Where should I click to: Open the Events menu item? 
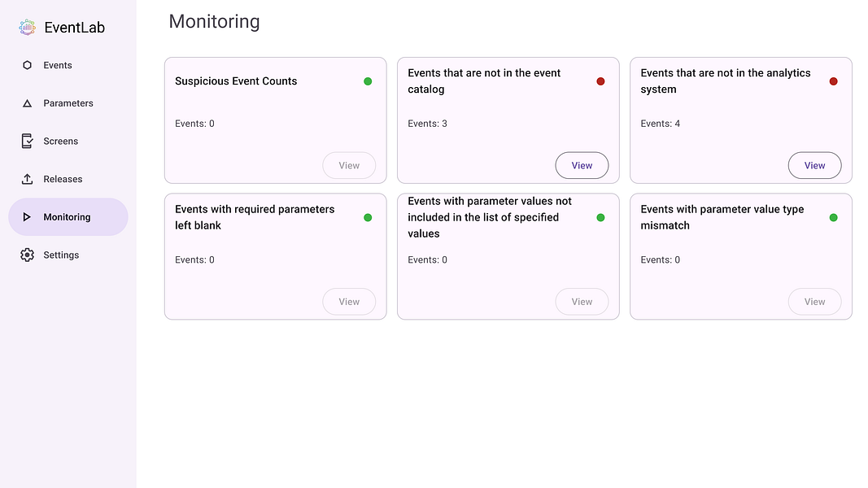click(58, 65)
